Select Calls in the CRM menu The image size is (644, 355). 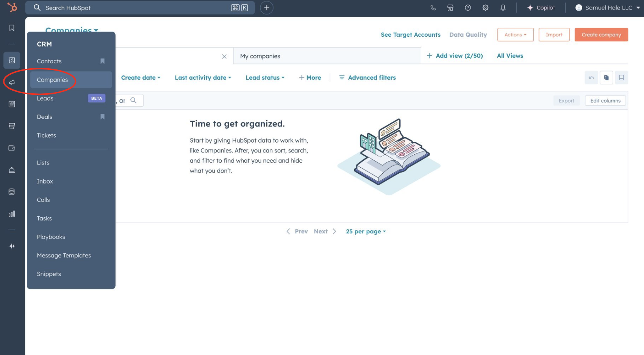(x=43, y=200)
